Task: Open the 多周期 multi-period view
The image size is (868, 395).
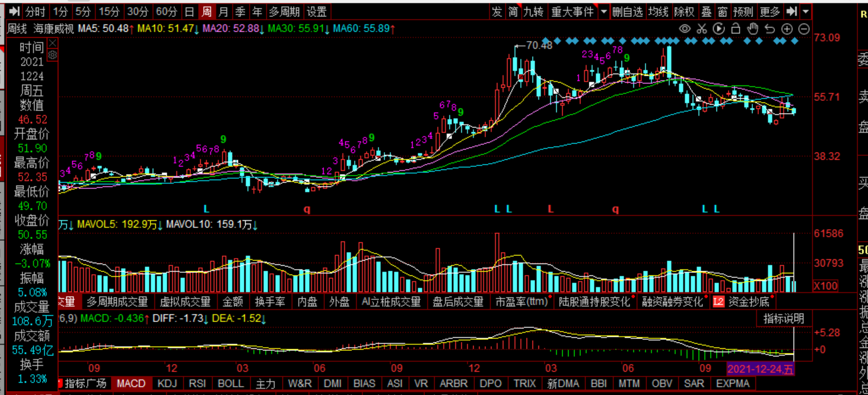Action: (284, 11)
